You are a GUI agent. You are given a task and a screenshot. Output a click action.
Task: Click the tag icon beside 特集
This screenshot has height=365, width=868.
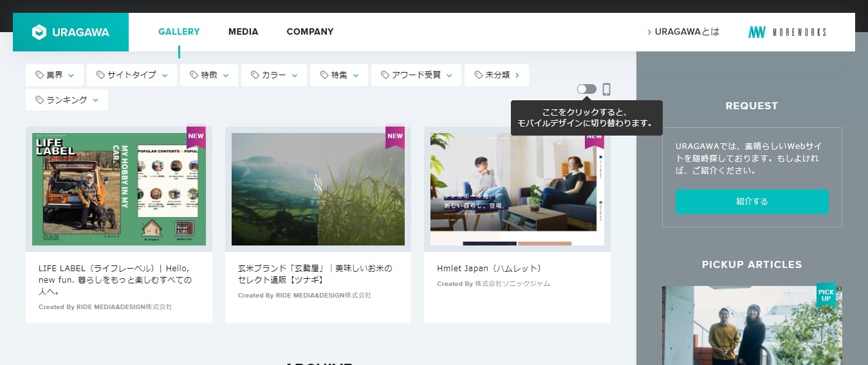click(324, 75)
